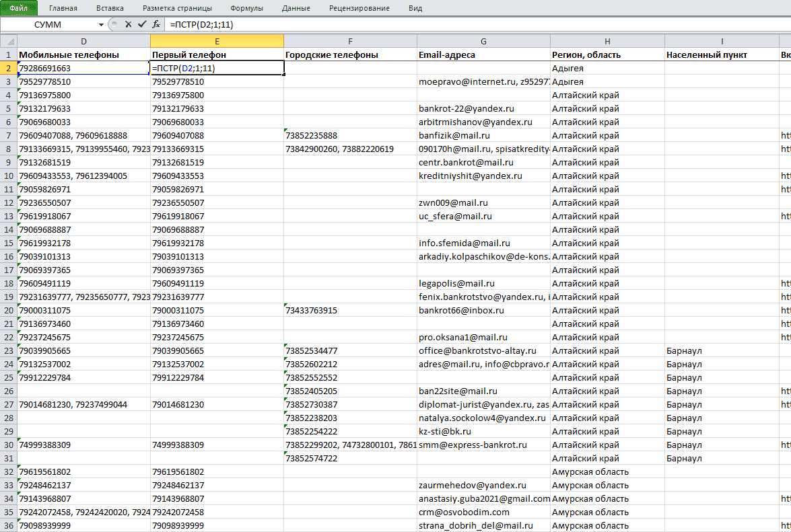The width and height of the screenshot is (791, 532).
Task: Click the Мобильные телефоны header cell
Action: tap(83, 55)
